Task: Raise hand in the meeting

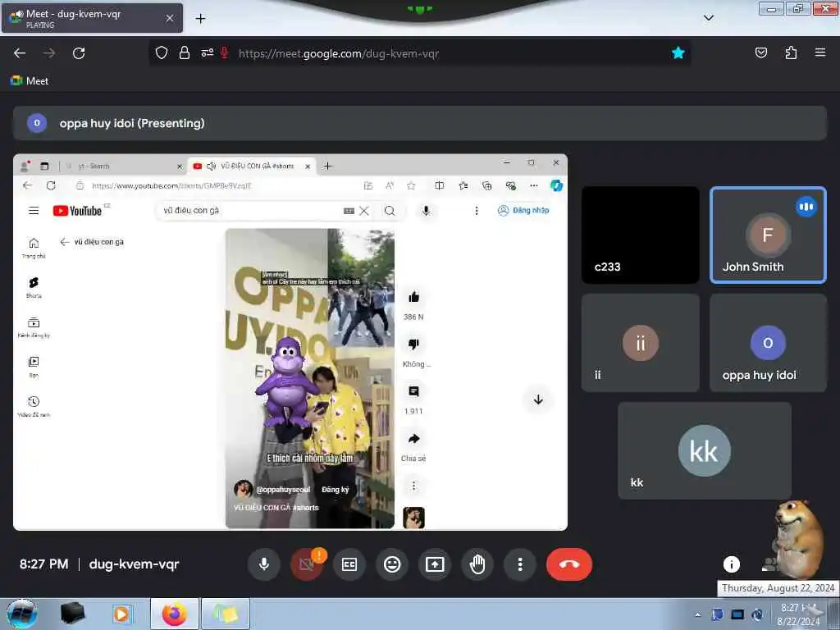Action: [477, 564]
